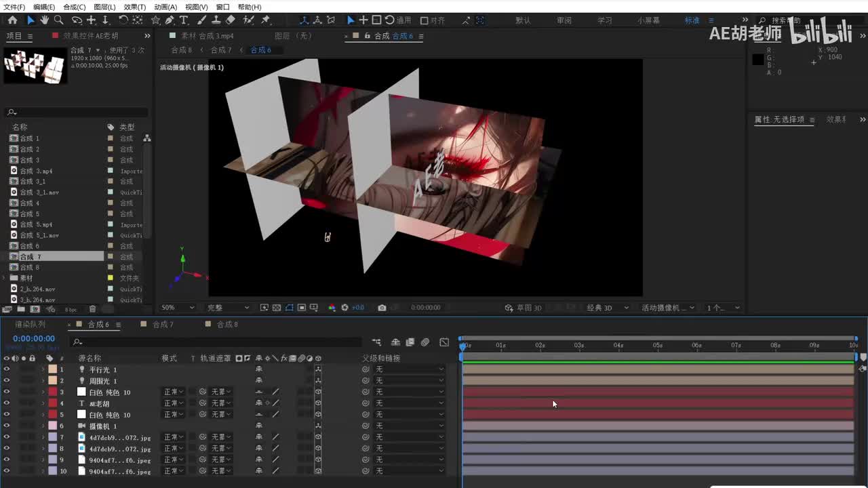
Task: Click the Home icon in the toolbar
Action: point(12,20)
